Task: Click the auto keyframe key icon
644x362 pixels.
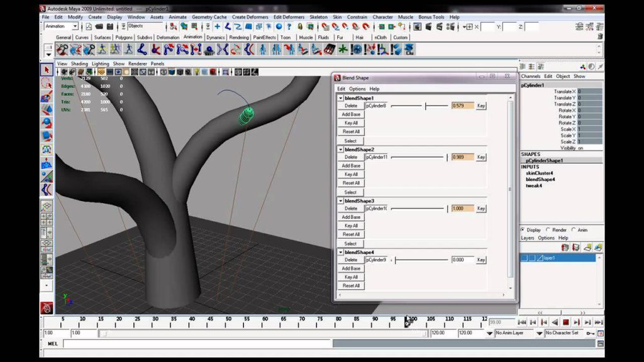Action: point(590,333)
